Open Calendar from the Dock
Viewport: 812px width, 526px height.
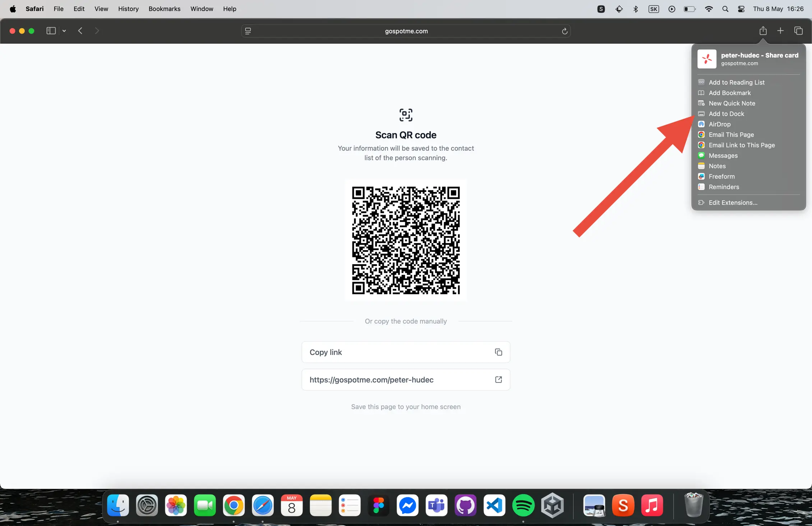[x=292, y=506]
